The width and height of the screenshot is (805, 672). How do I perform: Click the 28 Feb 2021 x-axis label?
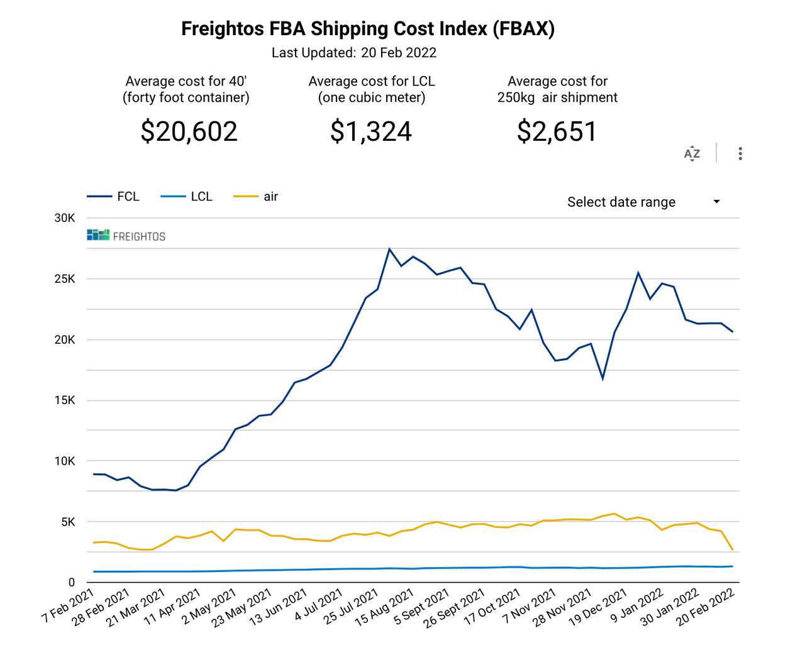tap(101, 607)
